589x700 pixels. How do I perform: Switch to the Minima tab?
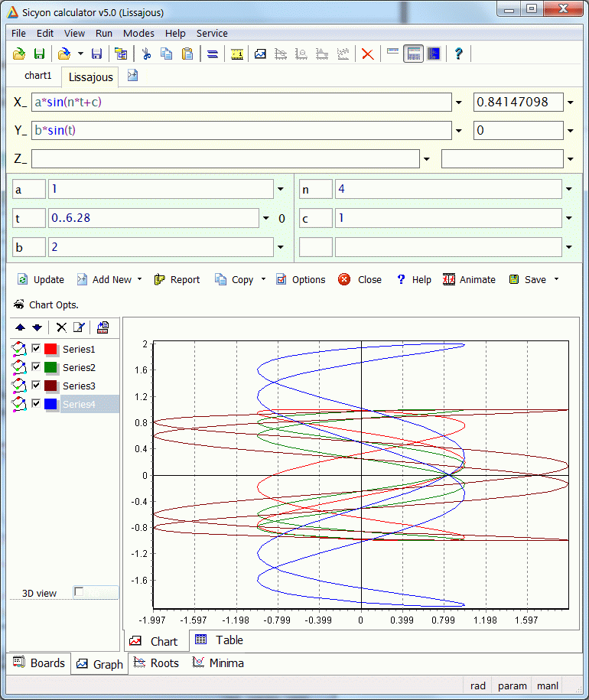218,663
